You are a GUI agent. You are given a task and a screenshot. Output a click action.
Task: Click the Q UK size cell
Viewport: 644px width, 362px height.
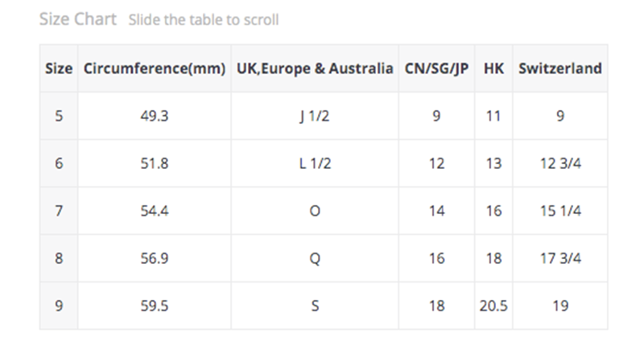[x=315, y=258]
